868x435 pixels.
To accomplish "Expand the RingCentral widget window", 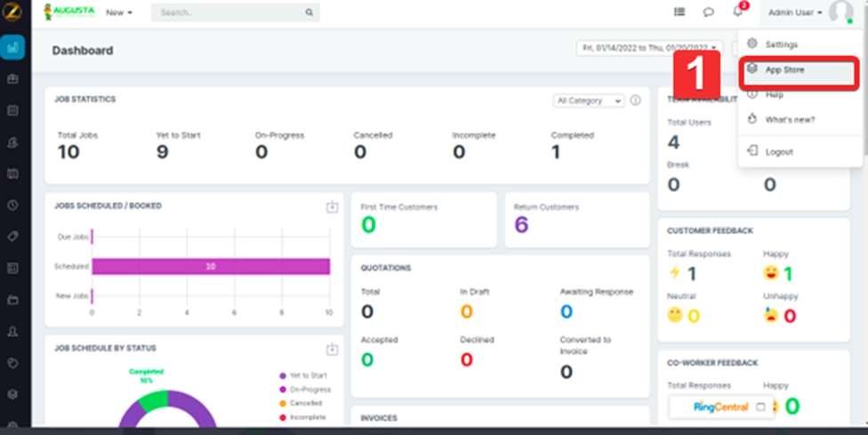I will 760,407.
